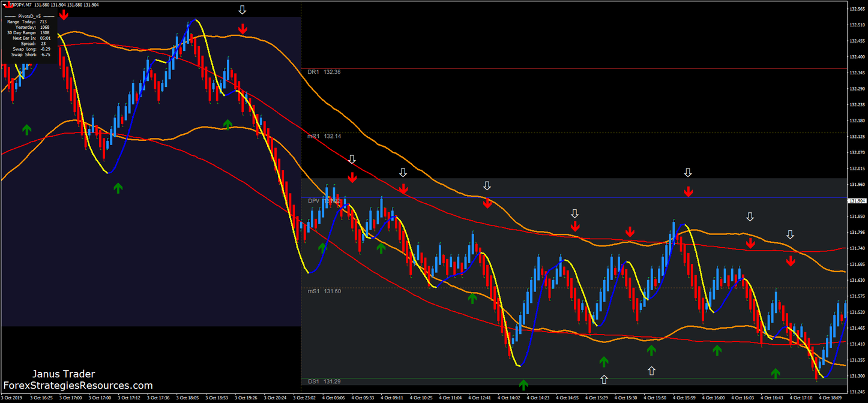Click the green up arrow near 3 Oct 18:05
The width and height of the screenshot is (868, 403).
pyautogui.click(x=227, y=124)
